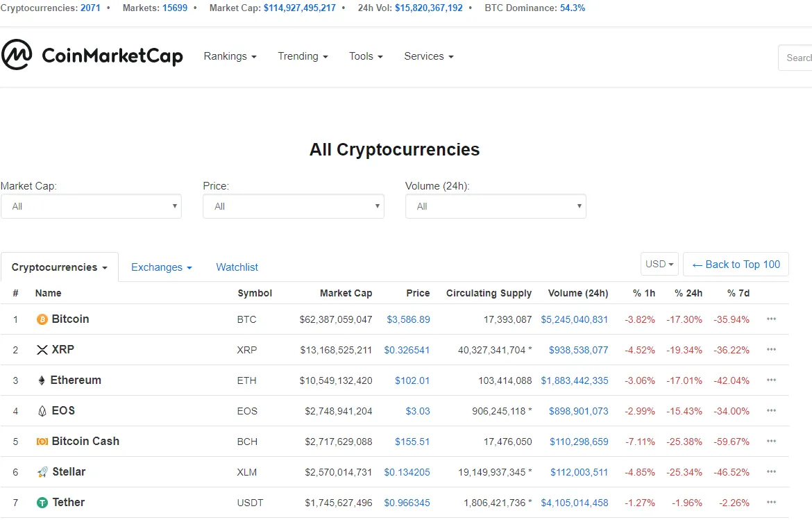Sort by the Volume (24h) column header

(x=578, y=293)
